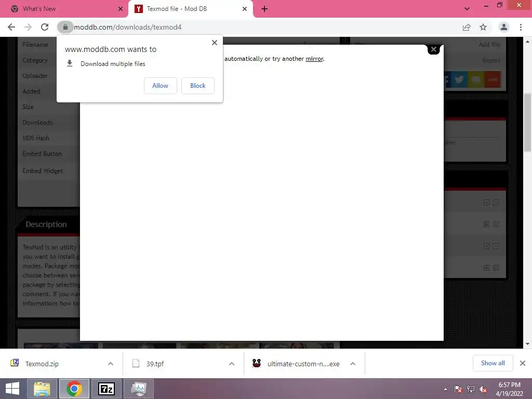
Task: Show all downloads
Action: coord(493,363)
